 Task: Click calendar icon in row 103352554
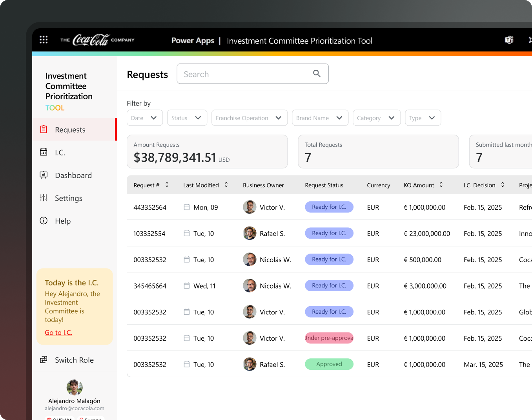pos(187,233)
